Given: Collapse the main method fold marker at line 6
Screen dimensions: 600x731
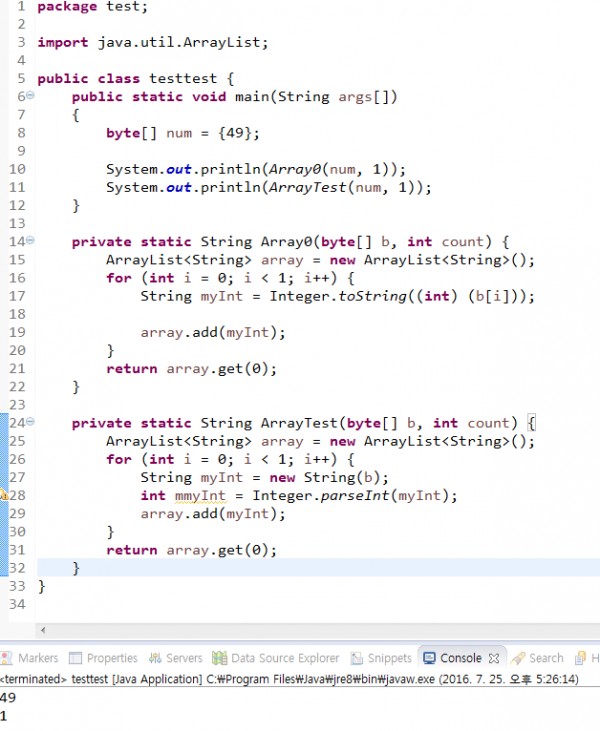Looking at the screenshot, I should click(x=30, y=95).
